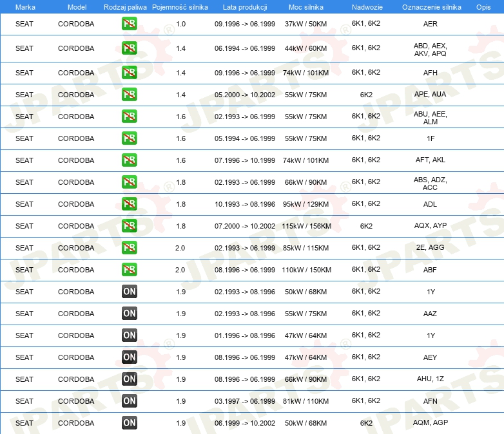Click the ON diesel icon in the AAZ row
Screen dimensions: 504x434
(x=129, y=313)
